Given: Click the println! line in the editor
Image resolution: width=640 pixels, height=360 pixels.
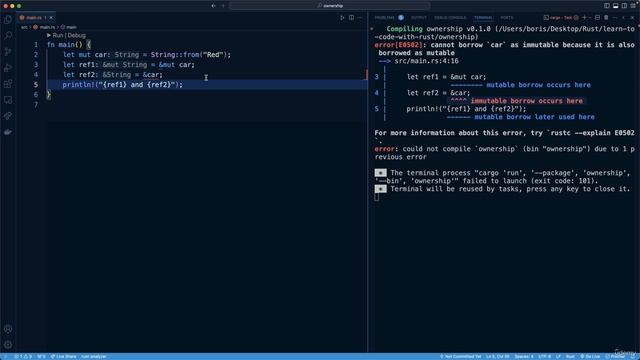Looking at the screenshot, I should 122,84.
